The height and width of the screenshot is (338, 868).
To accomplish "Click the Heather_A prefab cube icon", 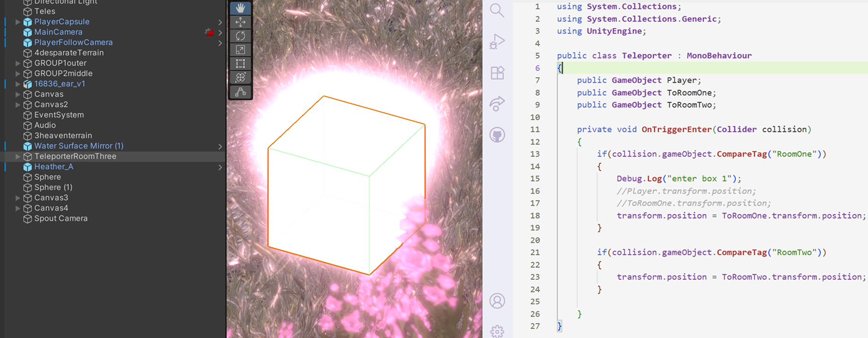I will [x=27, y=167].
